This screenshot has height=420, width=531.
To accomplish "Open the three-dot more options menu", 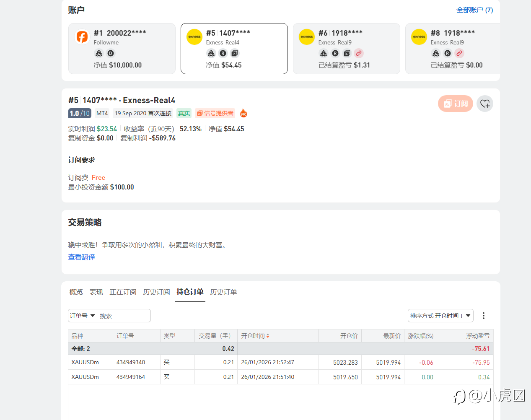I will pos(484,316).
